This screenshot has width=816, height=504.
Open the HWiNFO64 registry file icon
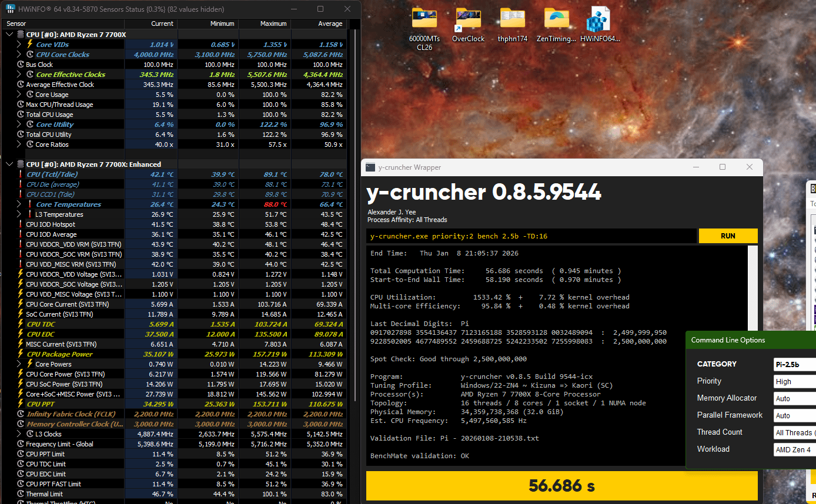[x=600, y=21]
